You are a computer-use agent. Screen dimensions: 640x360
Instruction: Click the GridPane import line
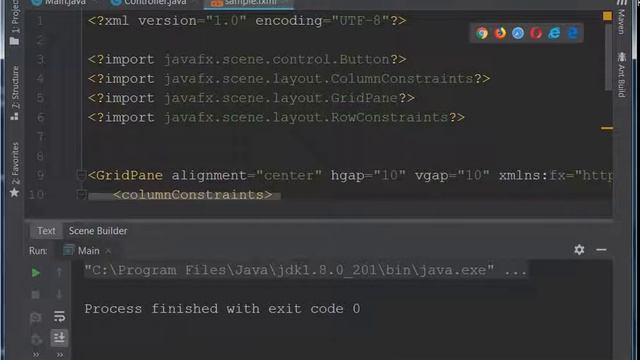coord(251,98)
